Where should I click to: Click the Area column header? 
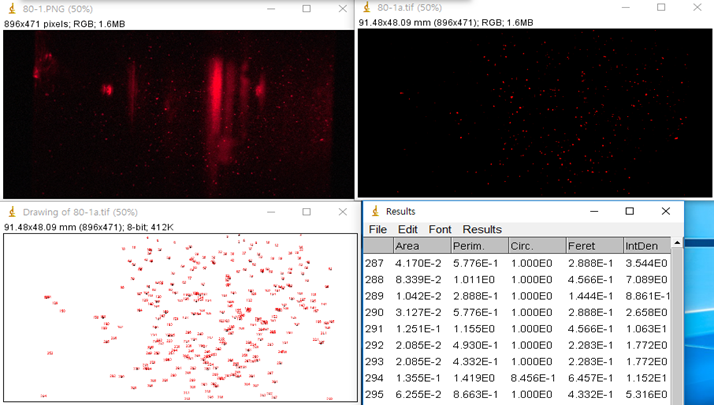pyautogui.click(x=422, y=246)
